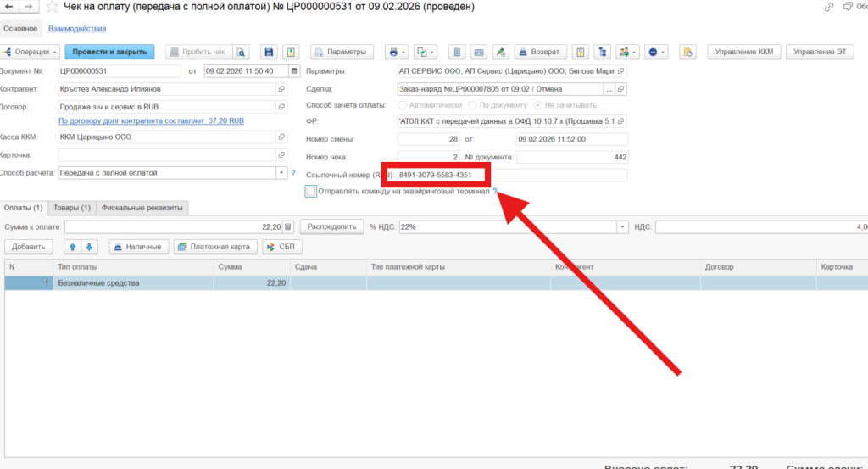
Task: Expand the 'Способ расчета' dropdown
Action: [281, 173]
